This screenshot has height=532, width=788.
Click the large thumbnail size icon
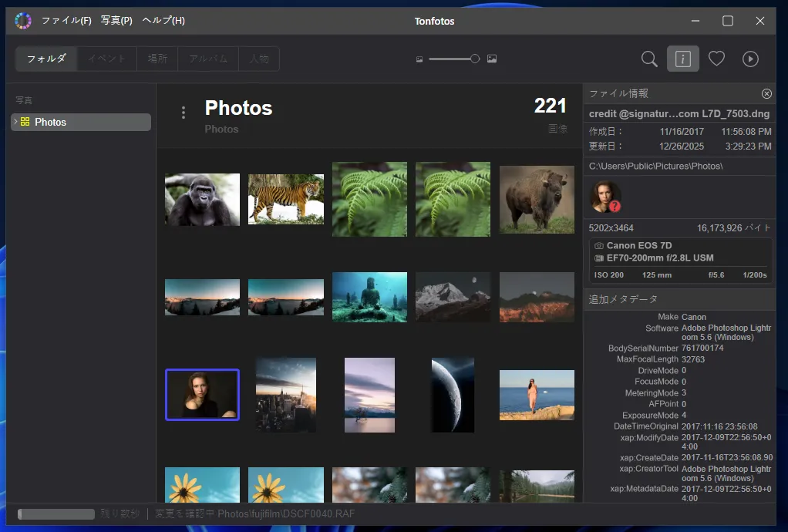[x=492, y=59]
